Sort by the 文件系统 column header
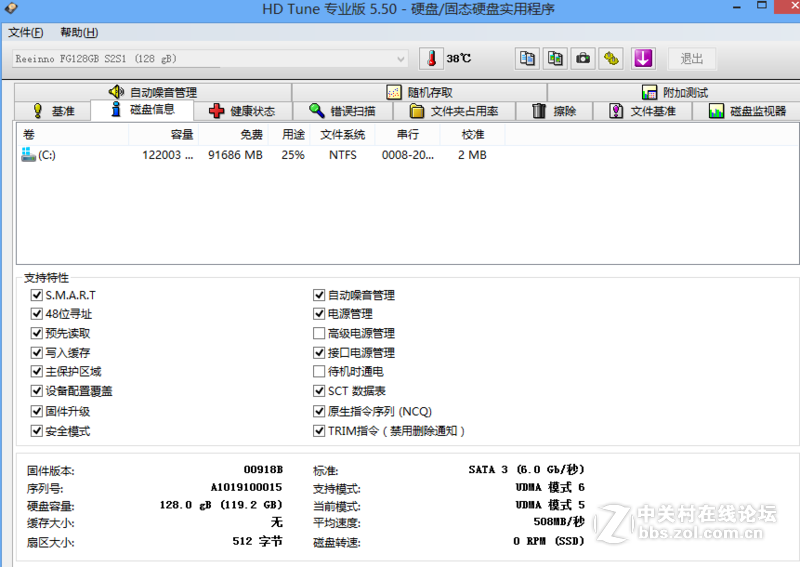 click(x=342, y=135)
